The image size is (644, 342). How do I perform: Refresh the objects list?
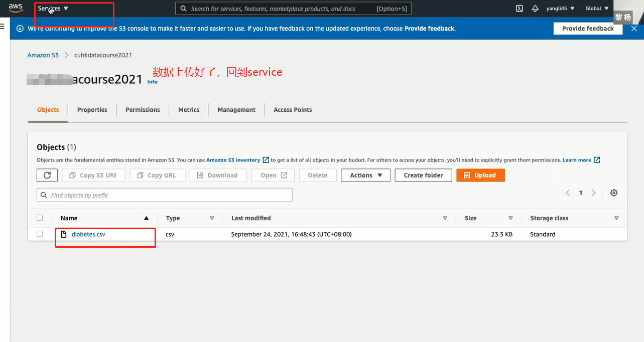coord(47,175)
